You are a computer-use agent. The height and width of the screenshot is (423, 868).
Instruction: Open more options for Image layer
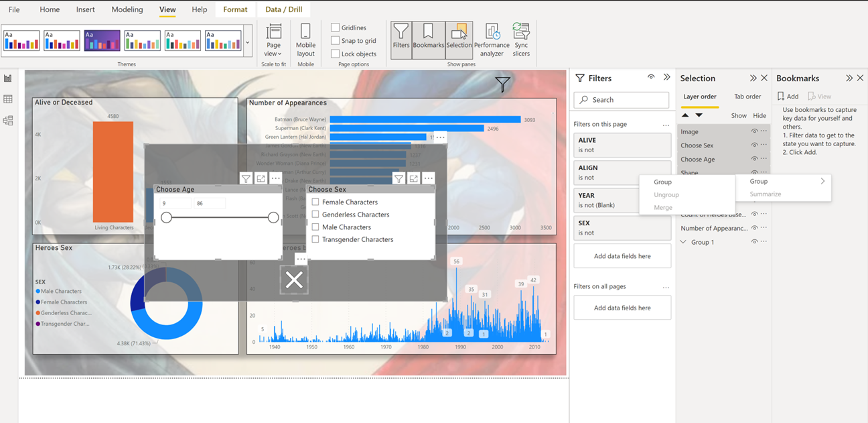pos(764,131)
